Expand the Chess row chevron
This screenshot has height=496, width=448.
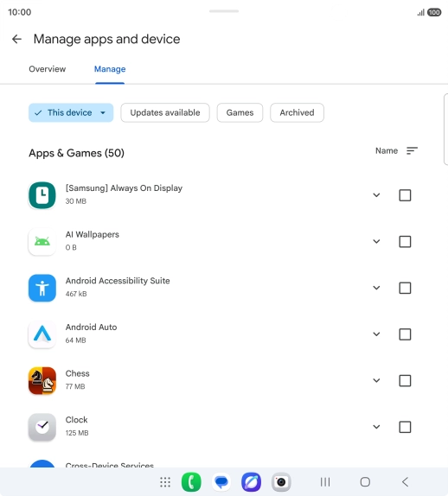coord(376,380)
